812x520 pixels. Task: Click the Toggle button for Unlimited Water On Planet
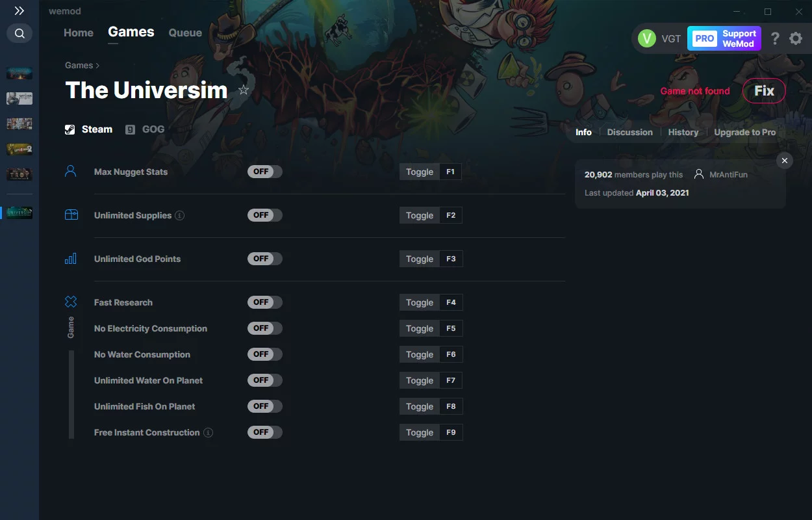tap(420, 380)
